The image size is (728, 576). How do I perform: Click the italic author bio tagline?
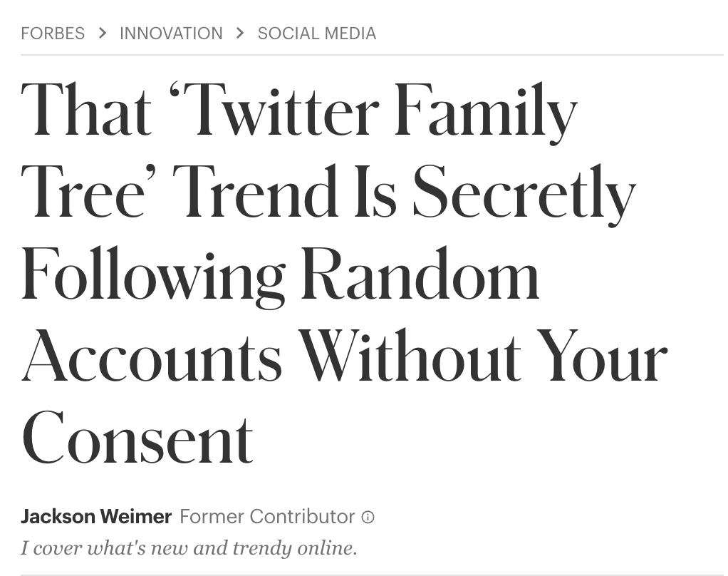point(189,547)
